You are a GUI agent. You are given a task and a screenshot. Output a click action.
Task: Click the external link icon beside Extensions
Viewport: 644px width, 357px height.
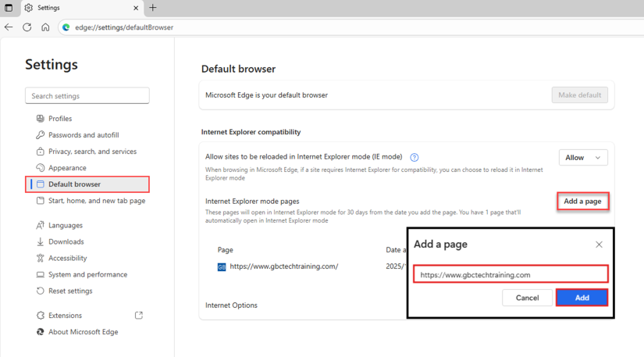(139, 315)
